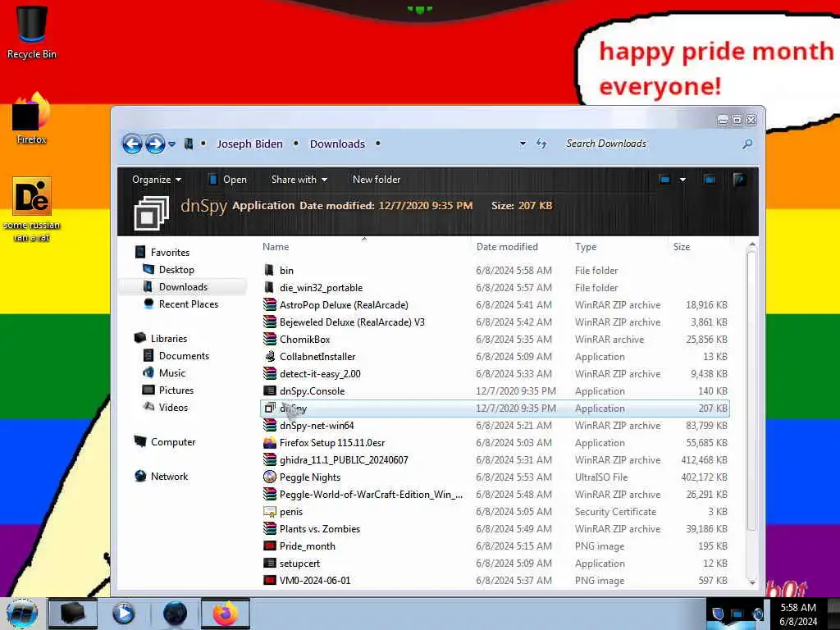Select the Plants vs. Zombies archive icon
The height and width of the screenshot is (630, 840).
click(x=269, y=529)
